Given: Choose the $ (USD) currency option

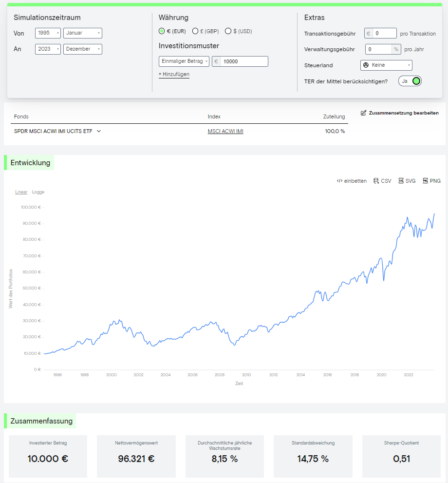Looking at the screenshot, I should click(228, 31).
